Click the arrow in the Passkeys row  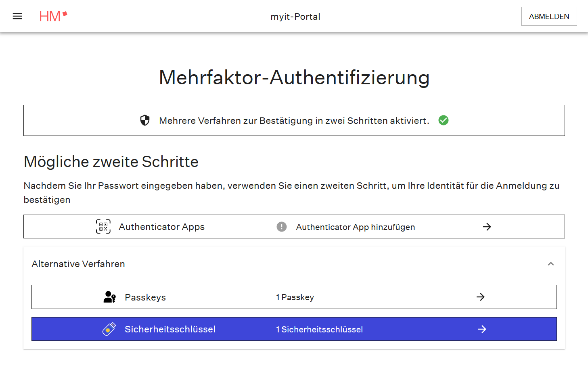pos(481,297)
